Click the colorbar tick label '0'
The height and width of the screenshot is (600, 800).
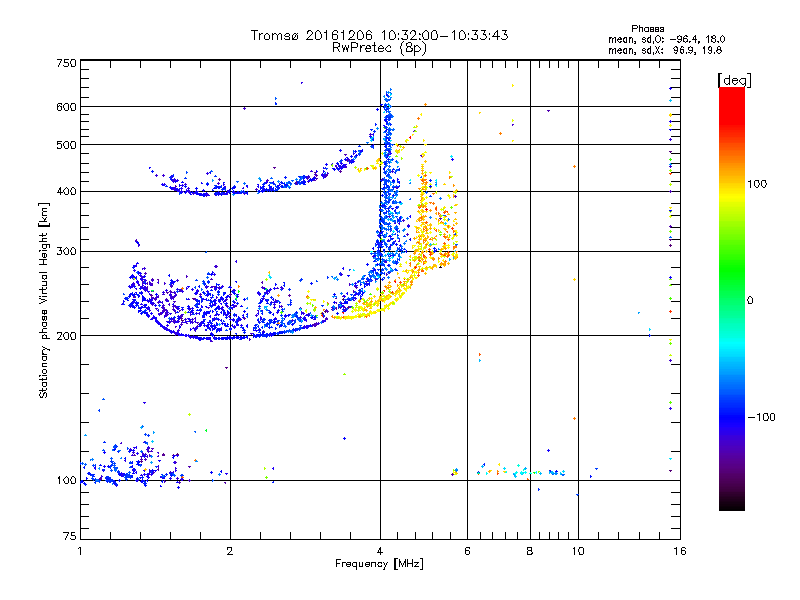pos(750,300)
